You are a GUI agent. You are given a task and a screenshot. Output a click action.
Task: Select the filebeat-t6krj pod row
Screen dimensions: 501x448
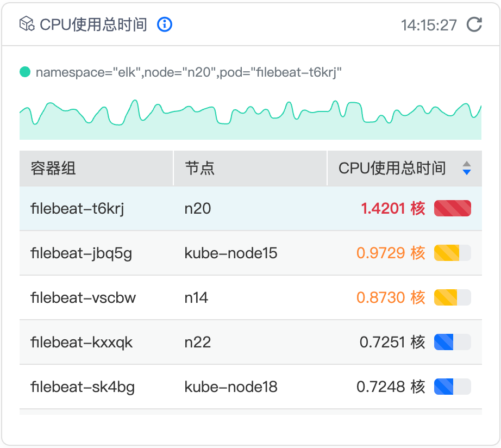pyautogui.click(x=78, y=208)
